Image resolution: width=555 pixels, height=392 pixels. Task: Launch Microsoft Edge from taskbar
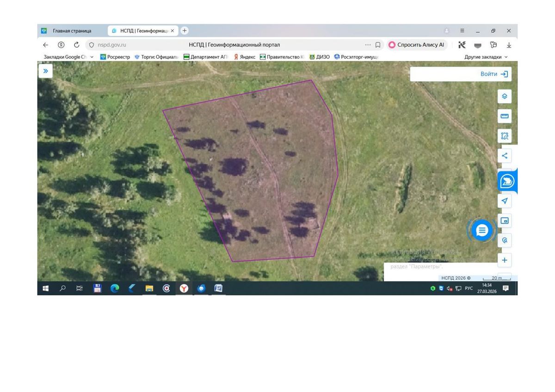[x=115, y=288]
